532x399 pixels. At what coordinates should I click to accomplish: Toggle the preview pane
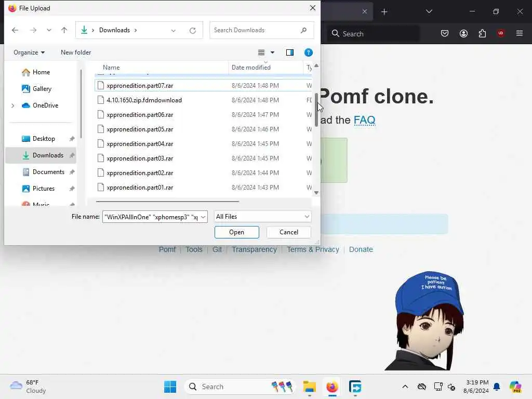click(x=290, y=52)
